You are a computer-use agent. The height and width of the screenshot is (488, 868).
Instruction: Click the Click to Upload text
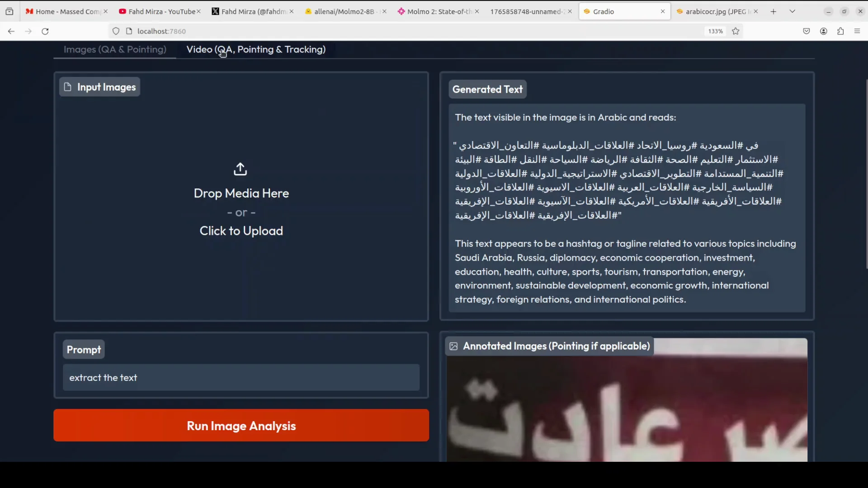pyautogui.click(x=241, y=231)
